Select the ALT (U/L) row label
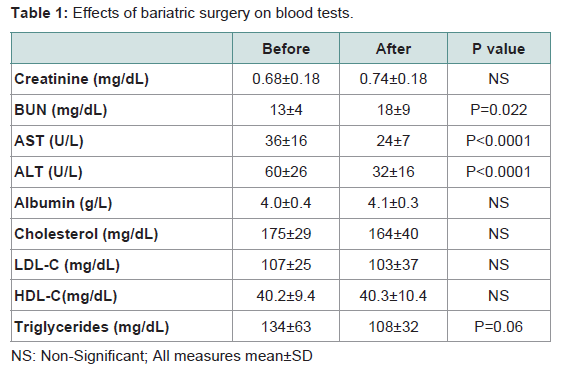The height and width of the screenshot is (370, 569). (48, 172)
